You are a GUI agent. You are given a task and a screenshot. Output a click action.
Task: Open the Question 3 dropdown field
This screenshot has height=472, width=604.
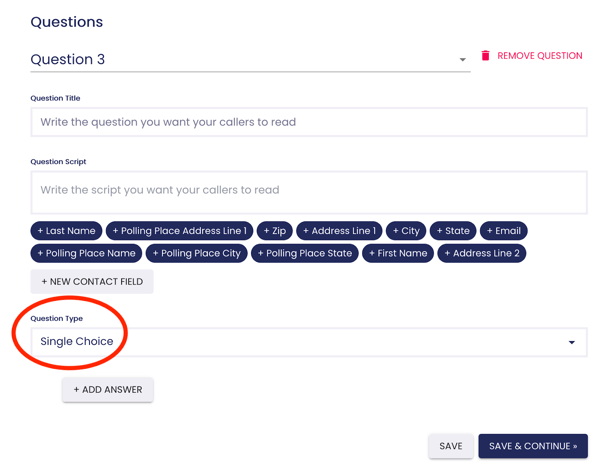click(x=240, y=60)
